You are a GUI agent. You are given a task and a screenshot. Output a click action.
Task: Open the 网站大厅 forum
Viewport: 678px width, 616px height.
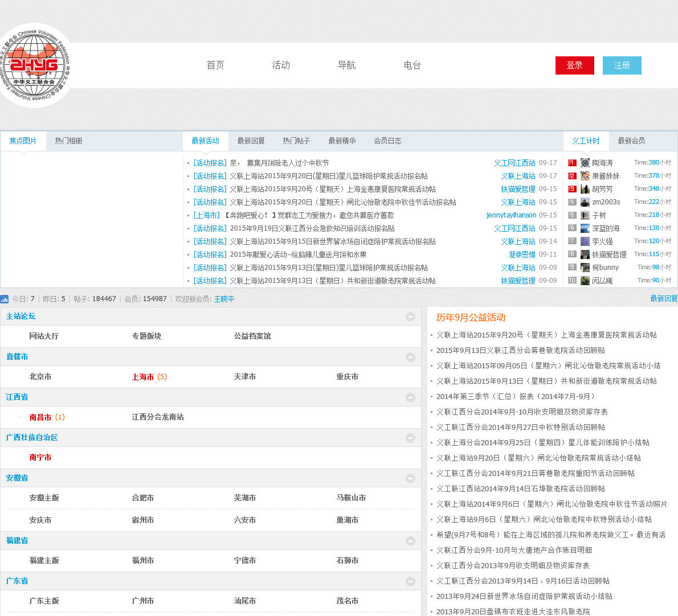[x=44, y=336]
